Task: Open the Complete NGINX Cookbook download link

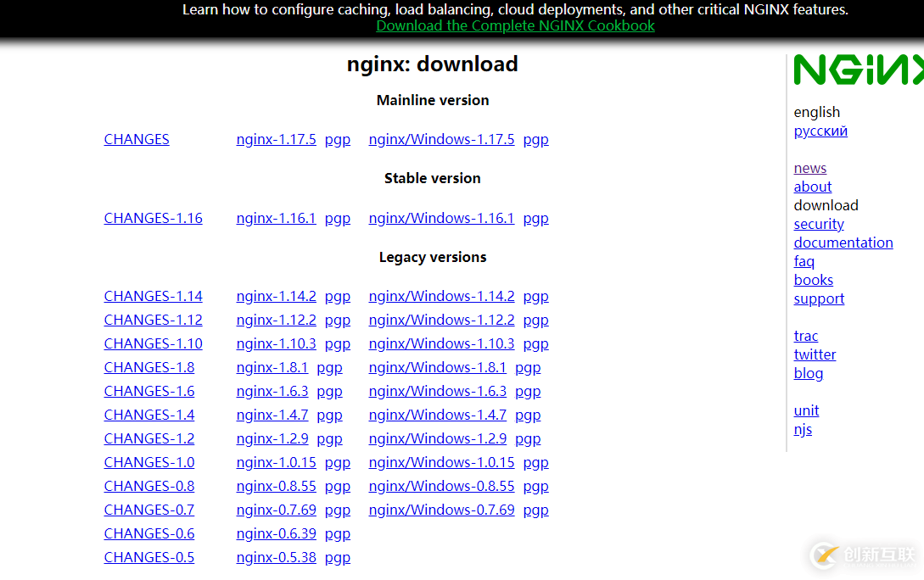Action: 515,25
